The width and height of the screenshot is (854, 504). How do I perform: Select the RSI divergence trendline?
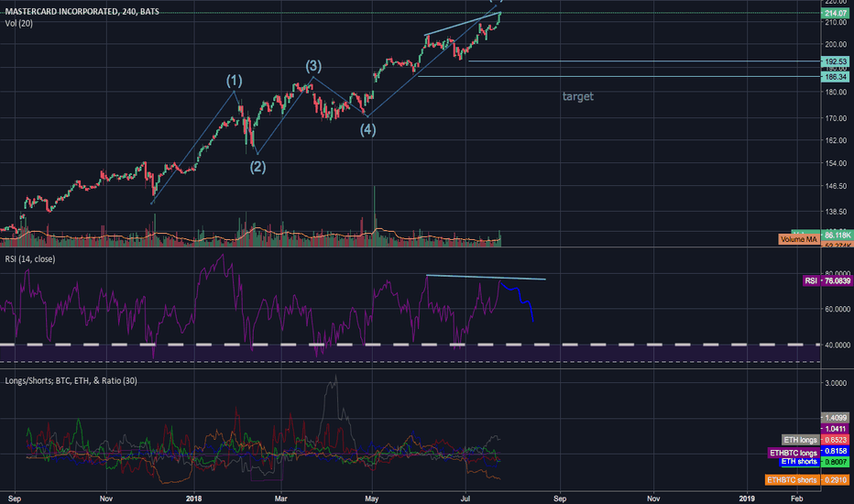pos(486,278)
